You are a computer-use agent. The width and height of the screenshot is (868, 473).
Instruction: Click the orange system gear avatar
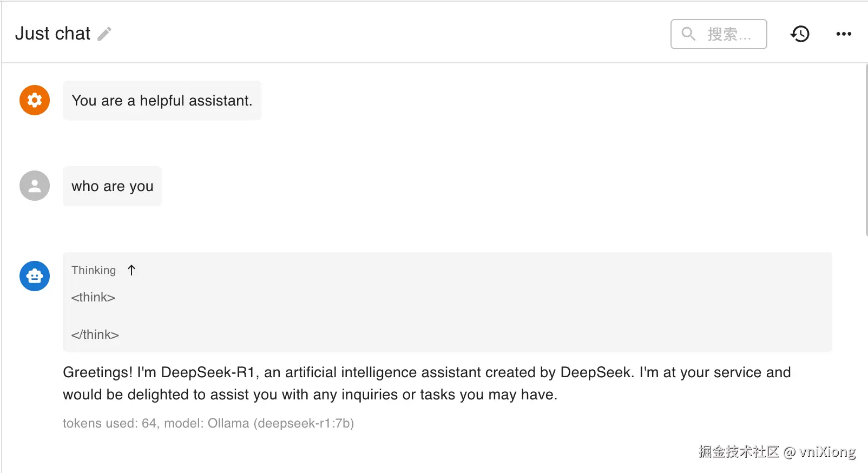[x=35, y=100]
